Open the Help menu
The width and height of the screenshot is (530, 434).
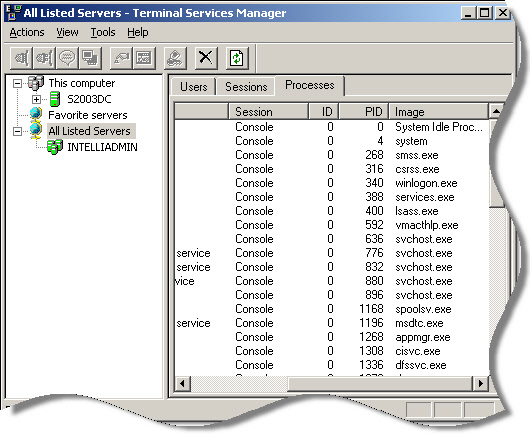click(x=138, y=32)
